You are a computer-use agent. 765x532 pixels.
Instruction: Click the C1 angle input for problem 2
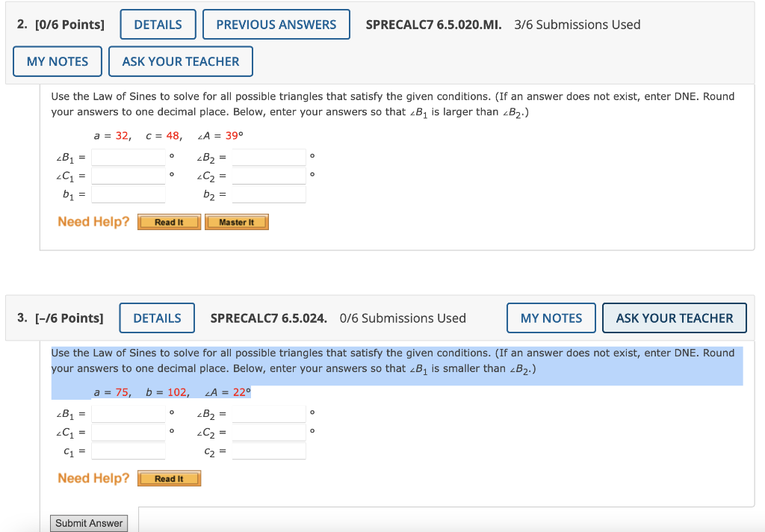(128, 176)
